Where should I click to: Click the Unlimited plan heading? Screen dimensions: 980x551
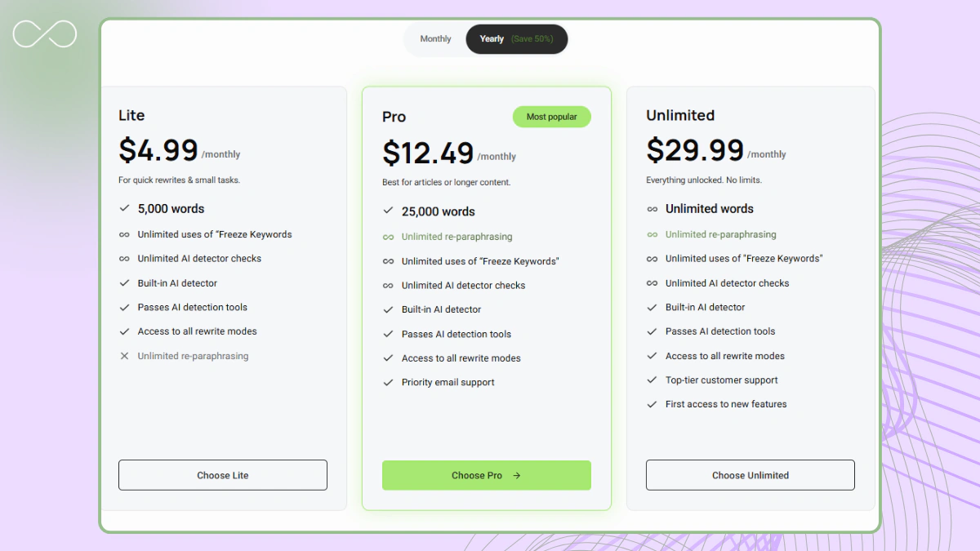[x=680, y=115]
